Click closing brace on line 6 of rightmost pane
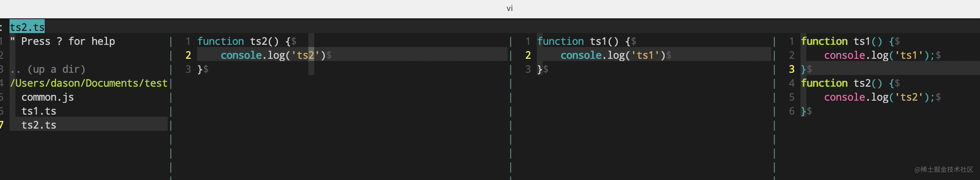The width and height of the screenshot is (980, 180). tap(803, 111)
